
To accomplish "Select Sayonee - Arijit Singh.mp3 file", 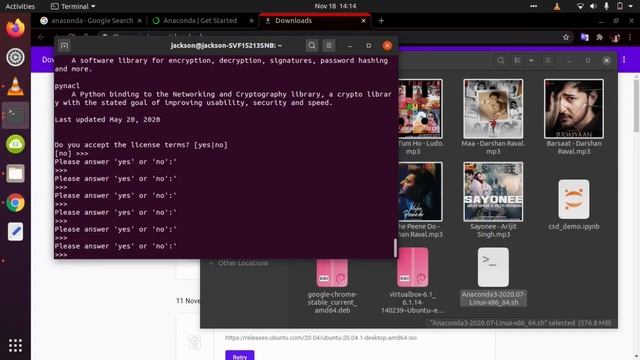I will [x=493, y=200].
